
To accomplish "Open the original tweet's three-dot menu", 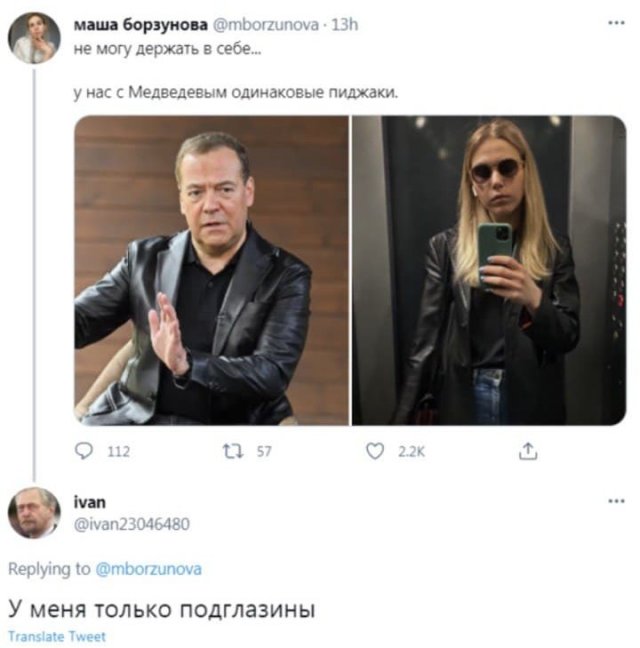I will click(x=616, y=22).
